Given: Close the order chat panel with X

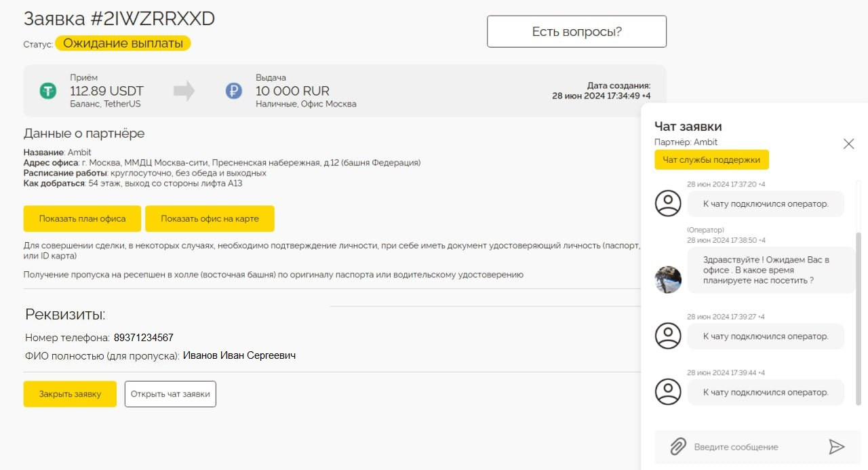Looking at the screenshot, I should pos(848,144).
